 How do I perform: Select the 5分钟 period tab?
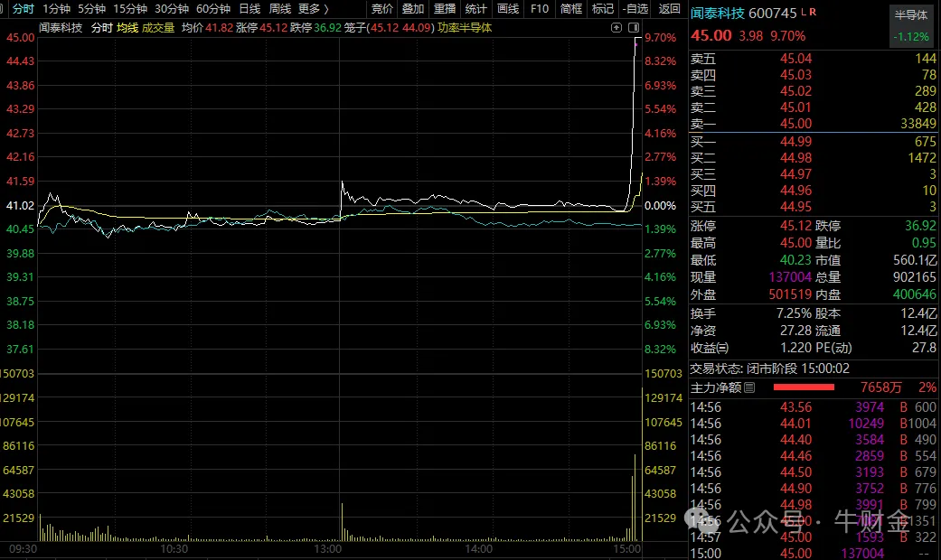coord(91,8)
